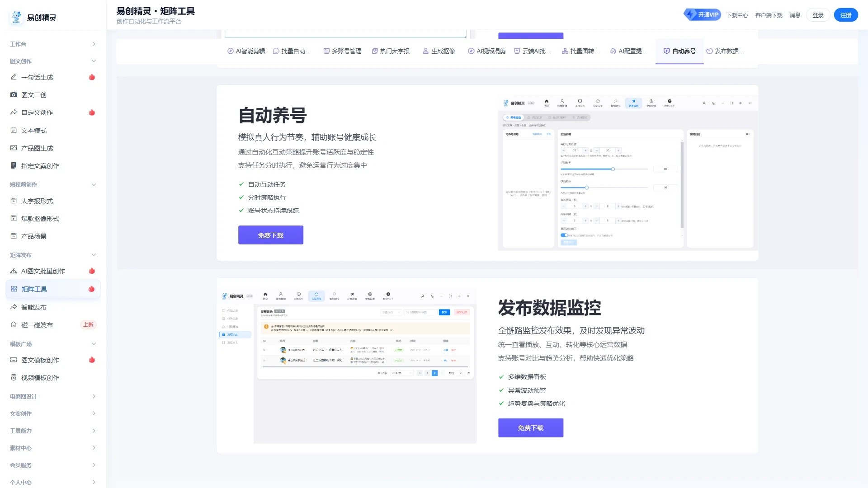868x488 pixels.
Task: Click the 爆款抠像形式 icon
Action: (x=14, y=219)
